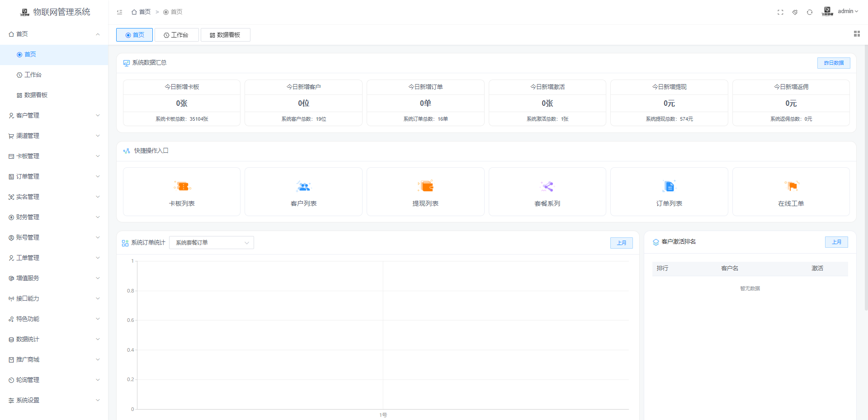Click the theme tag icon in header
The image size is (868, 420).
[795, 12]
